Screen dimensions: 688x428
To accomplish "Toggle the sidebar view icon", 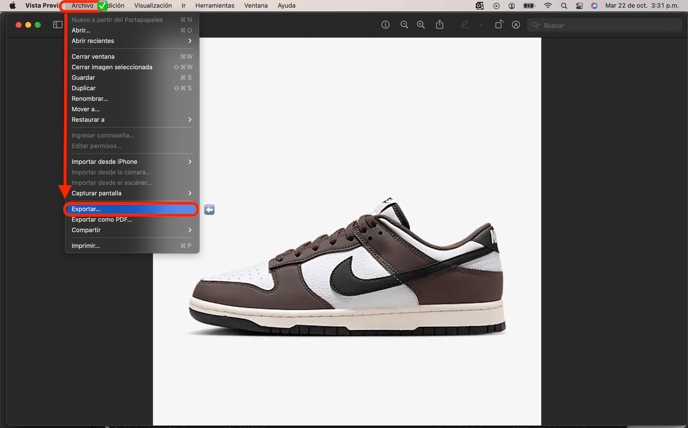I will [58, 25].
